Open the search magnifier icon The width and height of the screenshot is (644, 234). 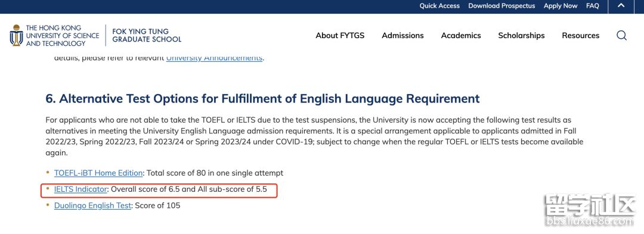pyautogui.click(x=621, y=36)
